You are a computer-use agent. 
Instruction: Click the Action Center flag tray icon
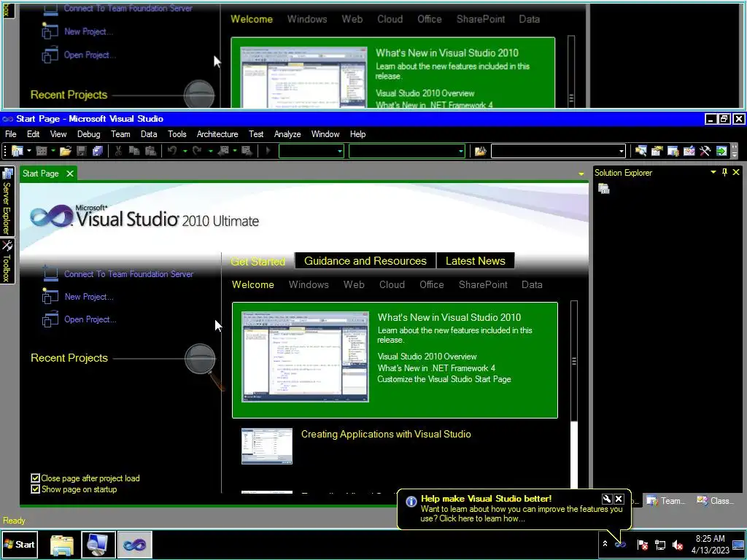coord(642,544)
